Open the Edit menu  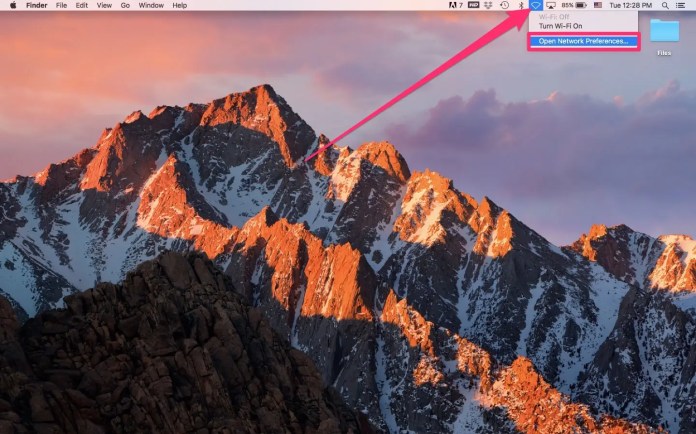tap(82, 5)
